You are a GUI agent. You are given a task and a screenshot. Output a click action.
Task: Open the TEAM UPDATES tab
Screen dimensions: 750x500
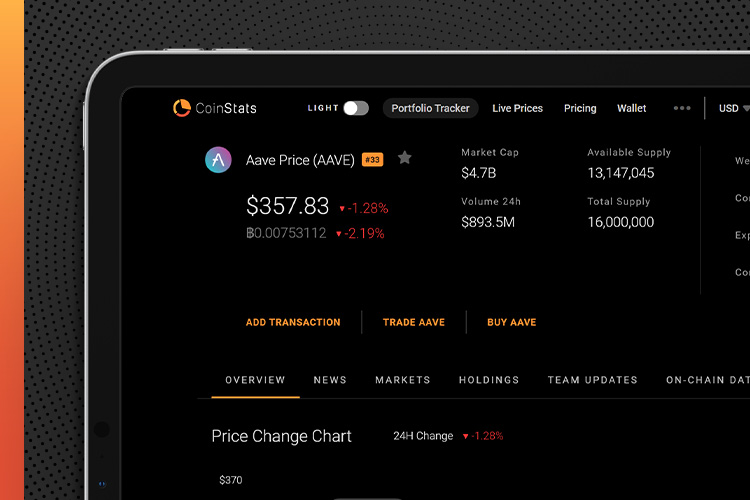point(593,380)
